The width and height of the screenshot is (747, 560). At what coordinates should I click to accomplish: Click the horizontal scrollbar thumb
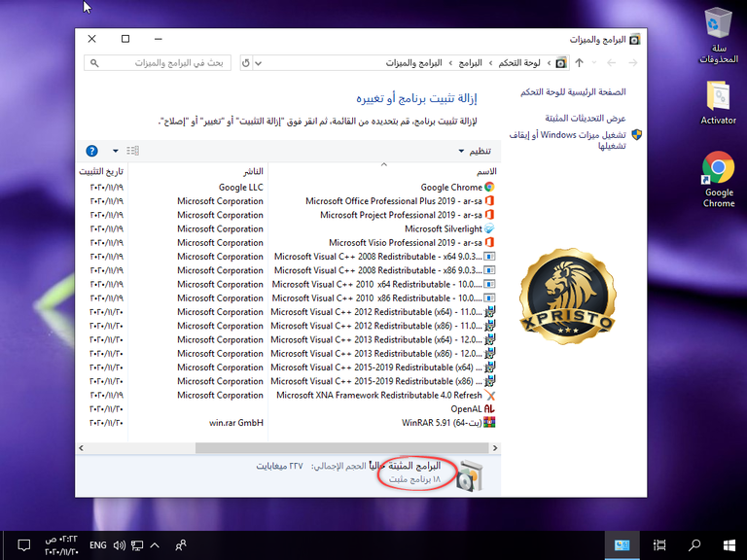(x=342, y=448)
